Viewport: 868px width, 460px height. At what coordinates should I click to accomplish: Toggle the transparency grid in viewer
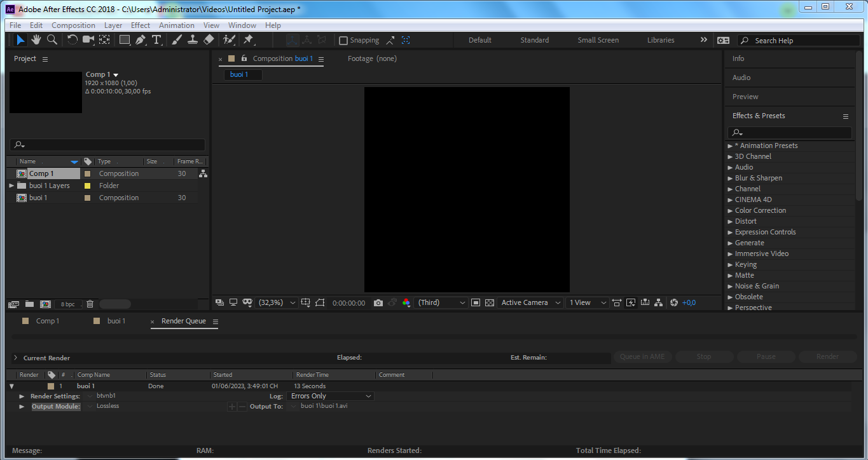tap(490, 303)
